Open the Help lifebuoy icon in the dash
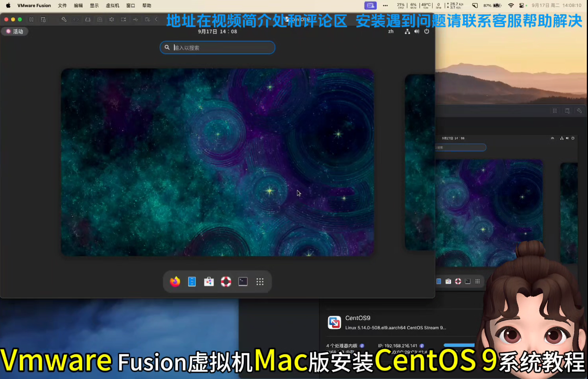The image size is (588, 379). point(226,282)
